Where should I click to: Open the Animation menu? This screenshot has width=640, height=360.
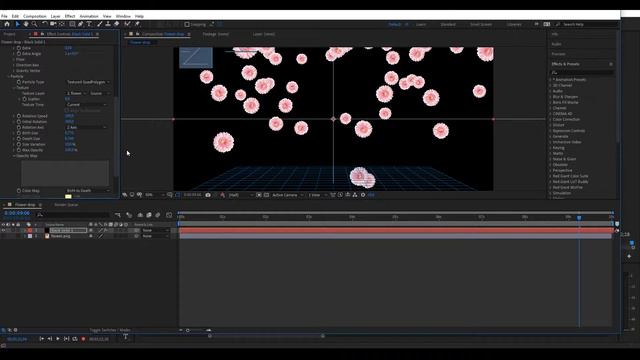coord(89,16)
